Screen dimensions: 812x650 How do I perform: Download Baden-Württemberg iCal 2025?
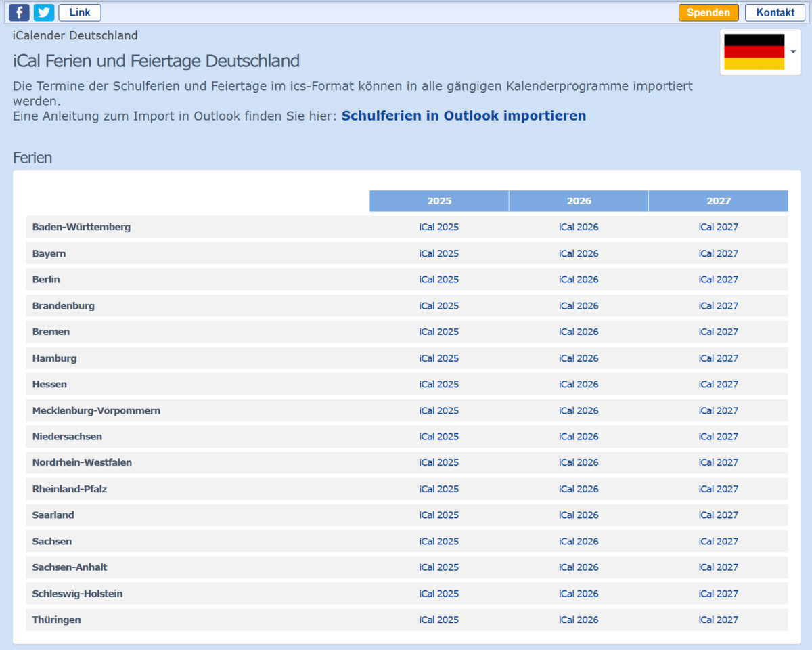click(x=439, y=227)
